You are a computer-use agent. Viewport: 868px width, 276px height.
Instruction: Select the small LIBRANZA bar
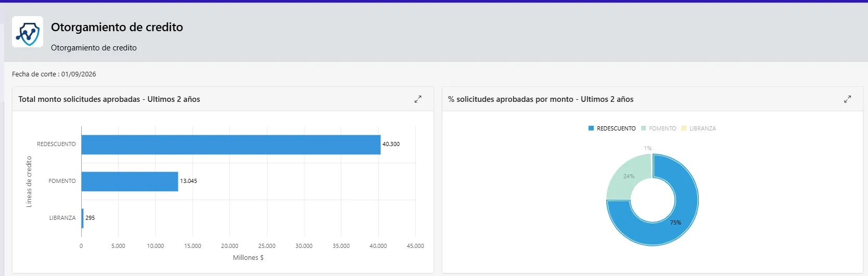pyautogui.click(x=82, y=218)
